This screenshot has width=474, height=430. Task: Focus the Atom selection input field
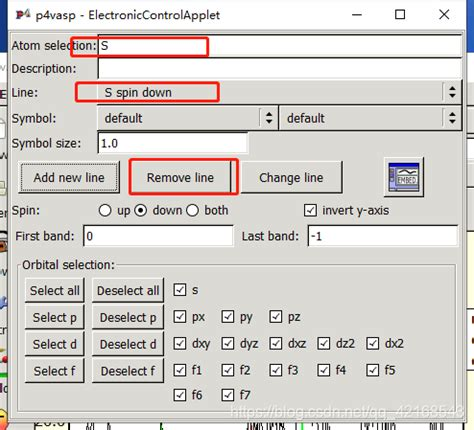click(279, 46)
